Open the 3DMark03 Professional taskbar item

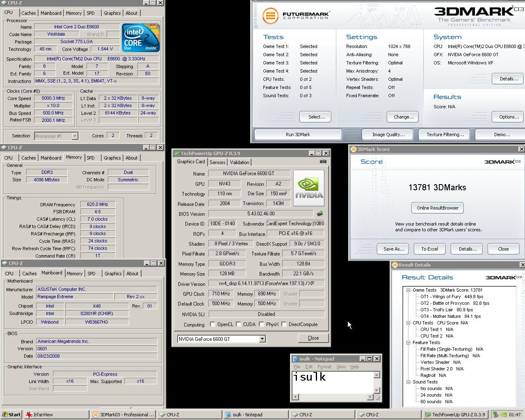[x=123, y=415]
